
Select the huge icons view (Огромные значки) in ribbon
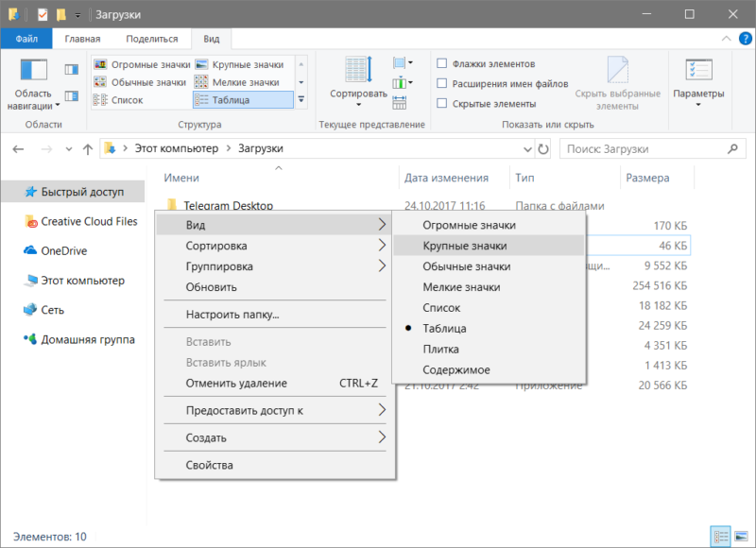(143, 64)
